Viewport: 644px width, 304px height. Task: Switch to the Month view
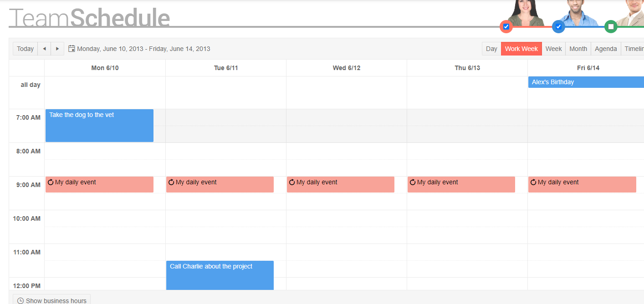click(578, 49)
